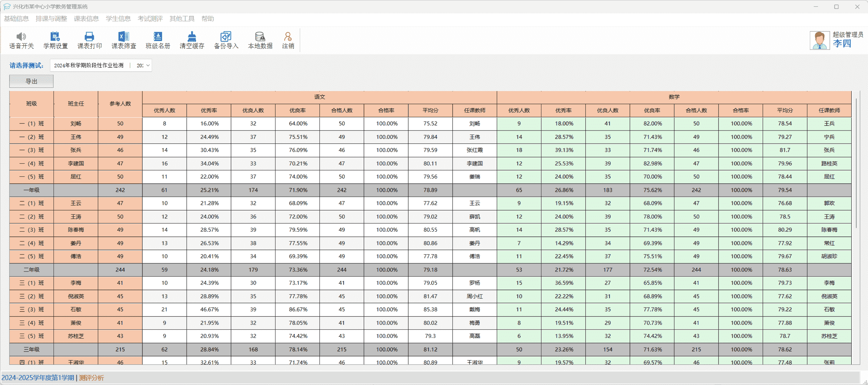Click the 导出 button
This screenshot has width=868, height=385.
pyautogui.click(x=31, y=81)
